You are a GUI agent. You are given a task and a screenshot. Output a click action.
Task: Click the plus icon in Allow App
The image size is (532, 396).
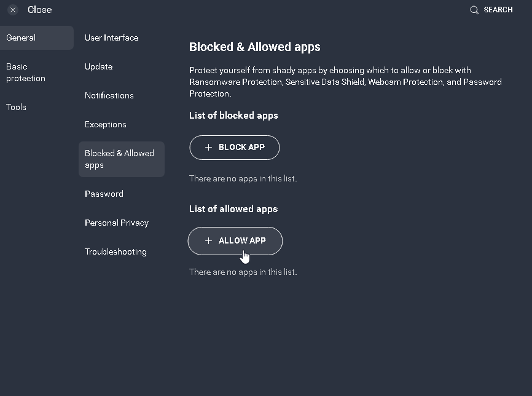[208, 241]
